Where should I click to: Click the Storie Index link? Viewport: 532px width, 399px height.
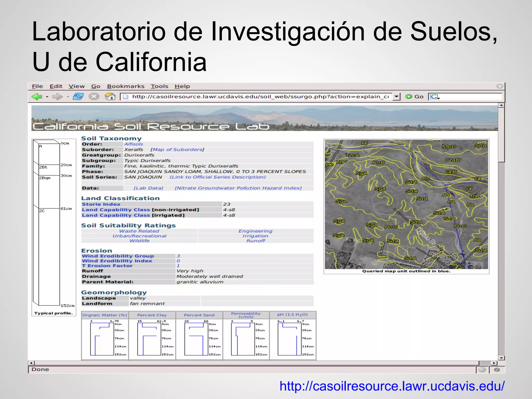(x=101, y=204)
